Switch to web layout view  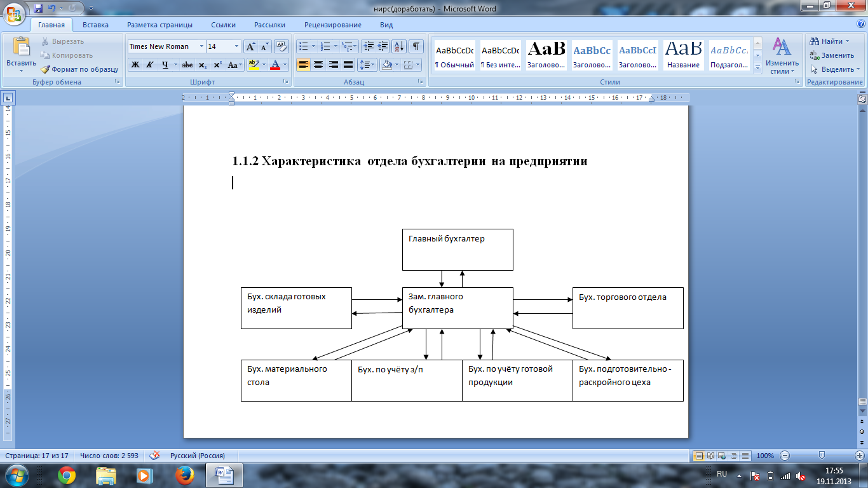pos(722,456)
